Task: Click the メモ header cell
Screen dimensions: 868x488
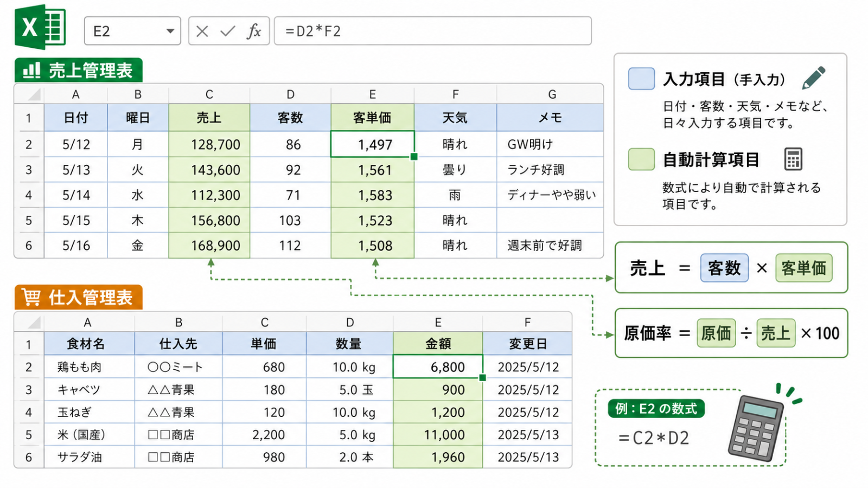Action: pyautogui.click(x=550, y=117)
